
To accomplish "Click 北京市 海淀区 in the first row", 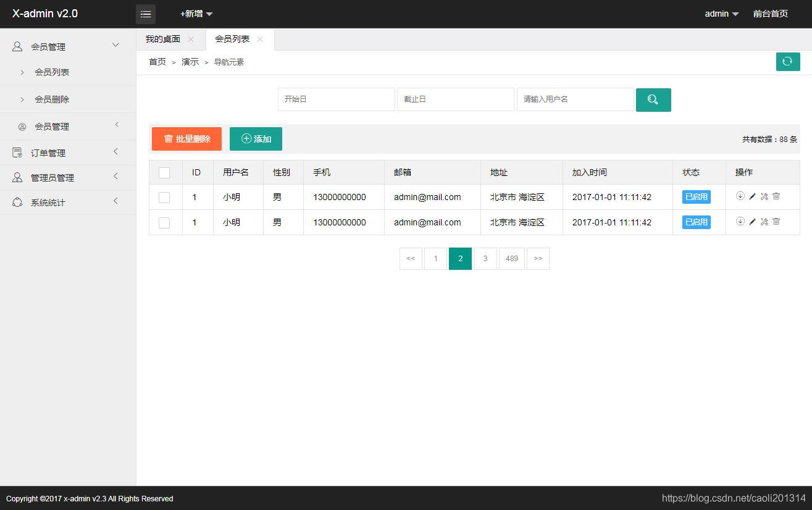I will (x=517, y=197).
